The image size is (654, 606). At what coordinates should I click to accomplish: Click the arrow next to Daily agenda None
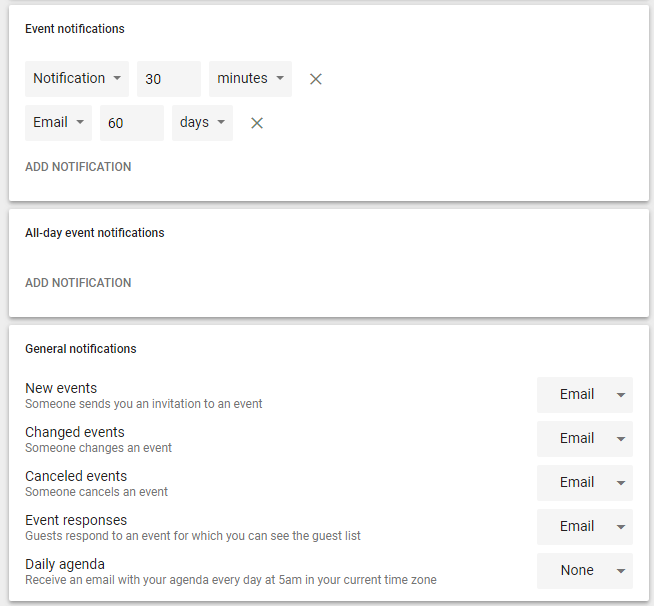point(621,571)
